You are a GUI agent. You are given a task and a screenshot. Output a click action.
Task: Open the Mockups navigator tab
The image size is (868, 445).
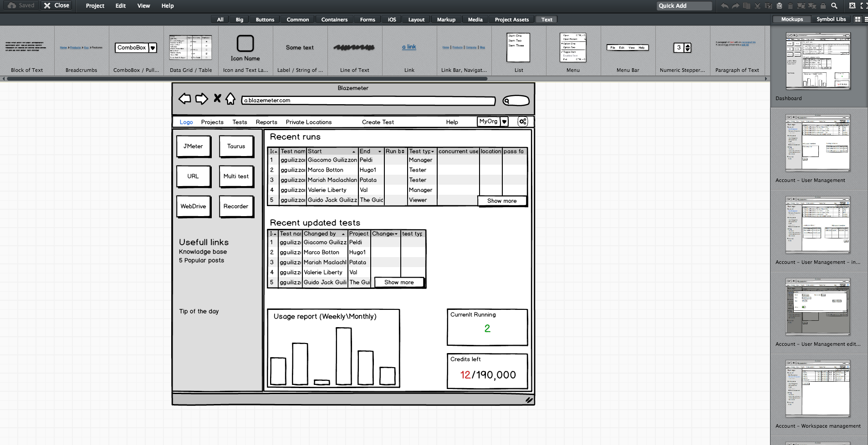point(792,19)
